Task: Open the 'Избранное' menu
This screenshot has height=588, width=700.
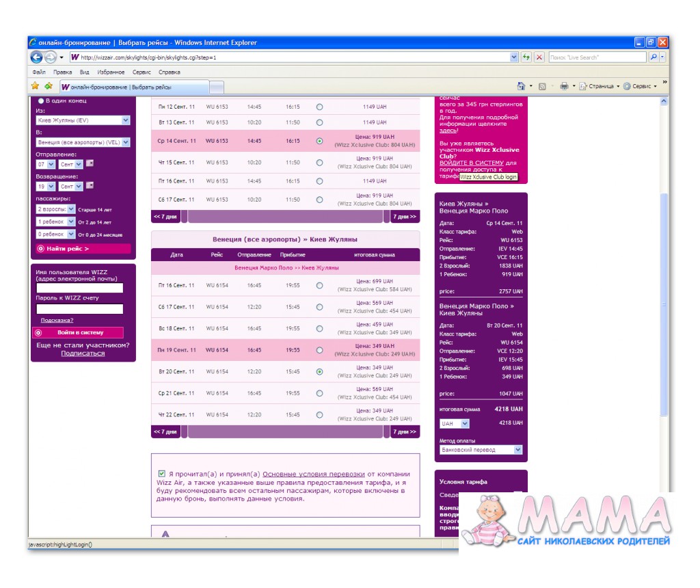Action: click(x=111, y=72)
